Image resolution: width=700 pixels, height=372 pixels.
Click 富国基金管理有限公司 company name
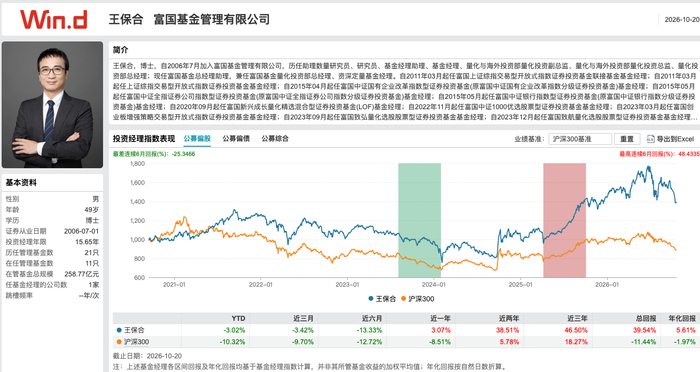[212, 19]
